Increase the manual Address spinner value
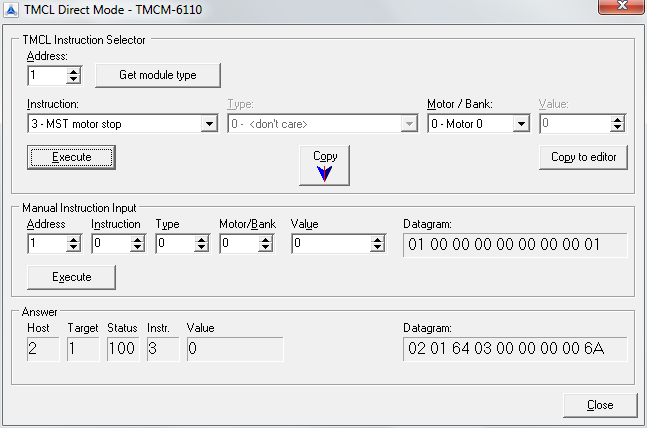This screenshot has height=428, width=647. pos(73,239)
